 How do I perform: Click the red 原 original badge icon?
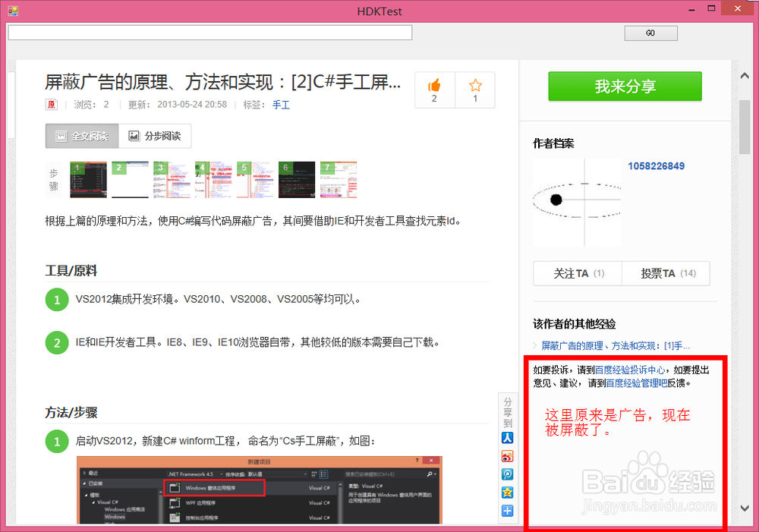(x=52, y=105)
